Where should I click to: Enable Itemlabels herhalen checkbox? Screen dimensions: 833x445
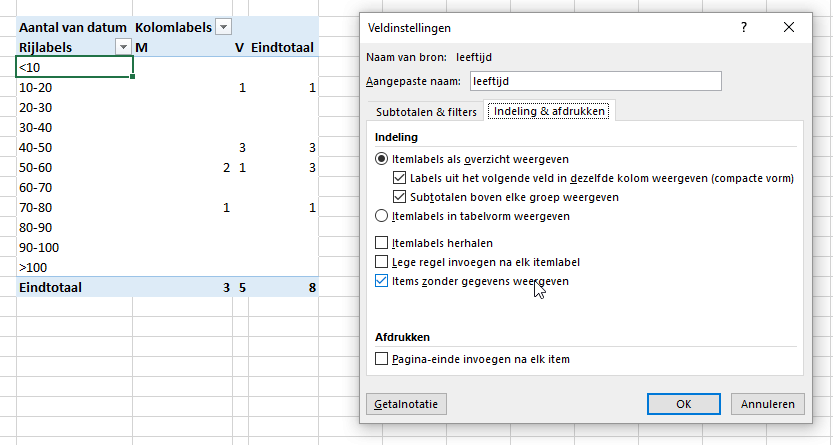point(381,243)
